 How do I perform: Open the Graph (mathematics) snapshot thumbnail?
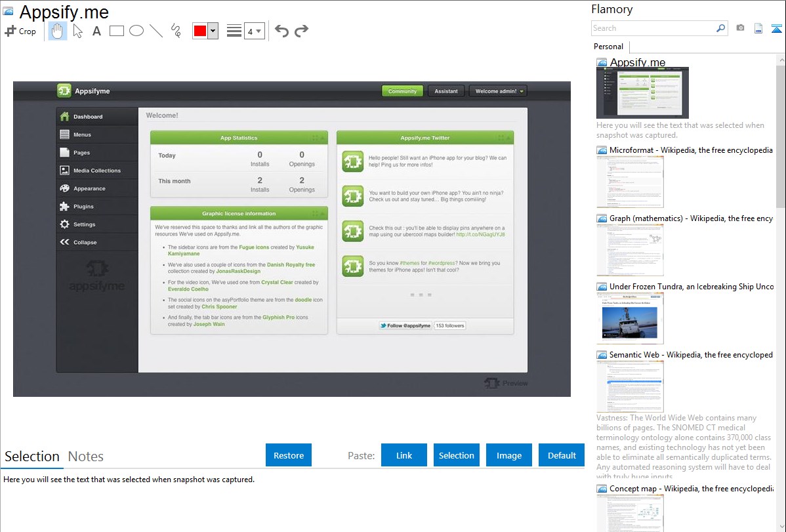[630, 250]
